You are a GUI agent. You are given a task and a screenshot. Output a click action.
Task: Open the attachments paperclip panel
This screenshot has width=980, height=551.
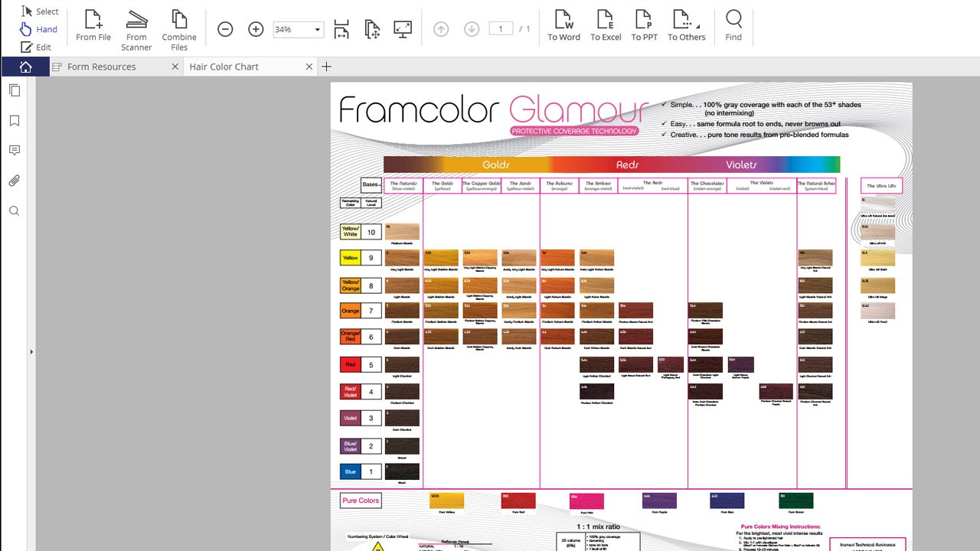(15, 181)
